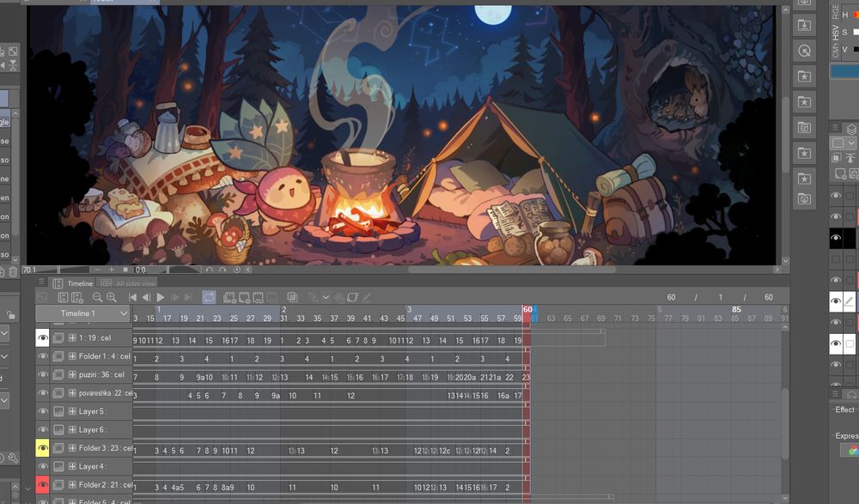859x504 pixels.
Task: Select cel 12c on Folder 3 track
Action: [x=444, y=451]
